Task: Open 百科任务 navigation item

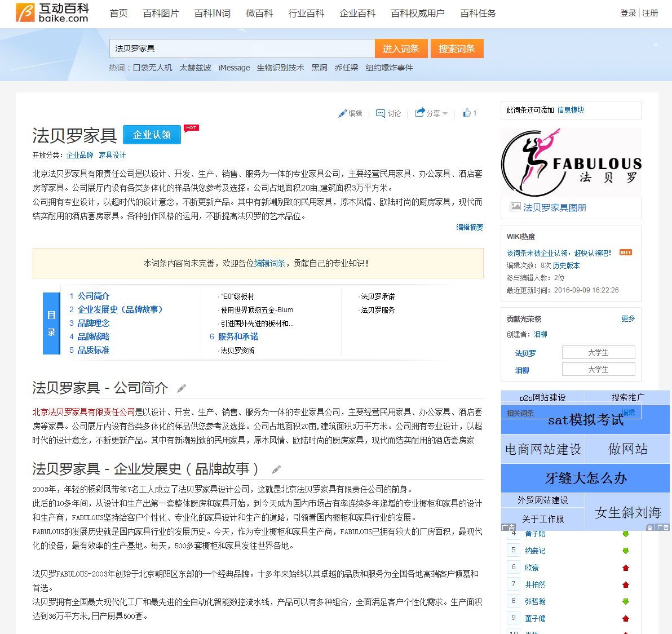Action: (478, 14)
